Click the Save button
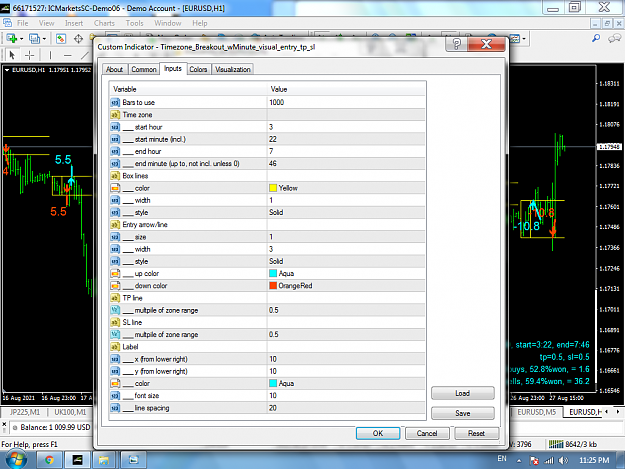The width and height of the screenshot is (625, 469). pyautogui.click(x=462, y=413)
